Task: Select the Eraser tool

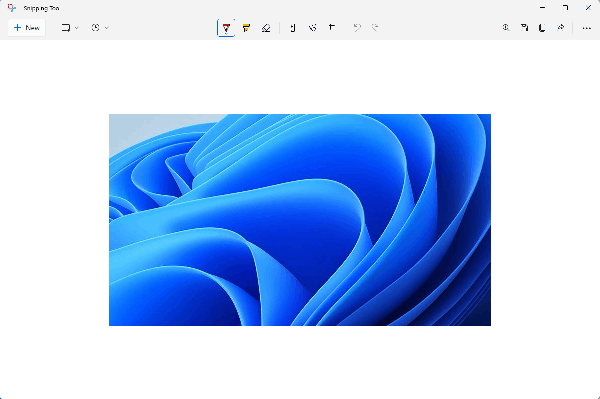Action: click(x=266, y=28)
